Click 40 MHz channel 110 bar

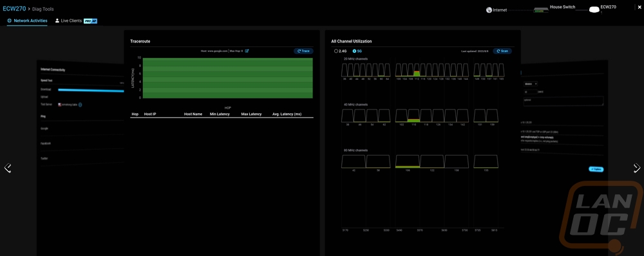click(x=413, y=116)
